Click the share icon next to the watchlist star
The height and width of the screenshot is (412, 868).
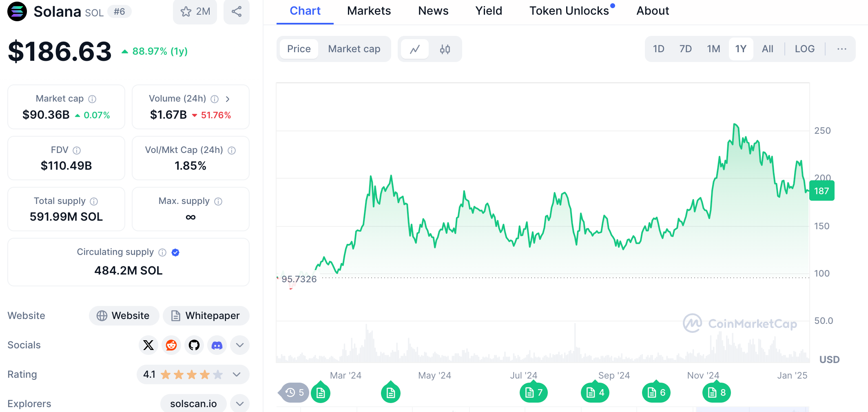click(237, 12)
